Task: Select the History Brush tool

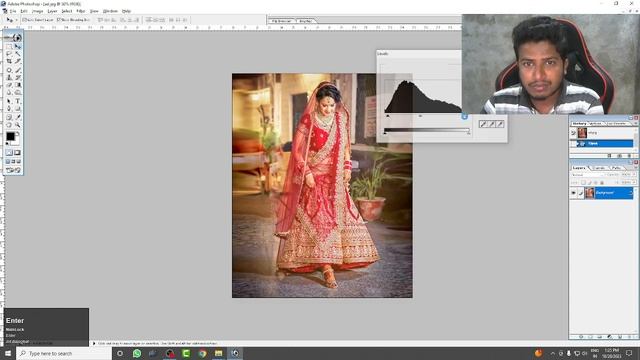Action: click(18, 77)
